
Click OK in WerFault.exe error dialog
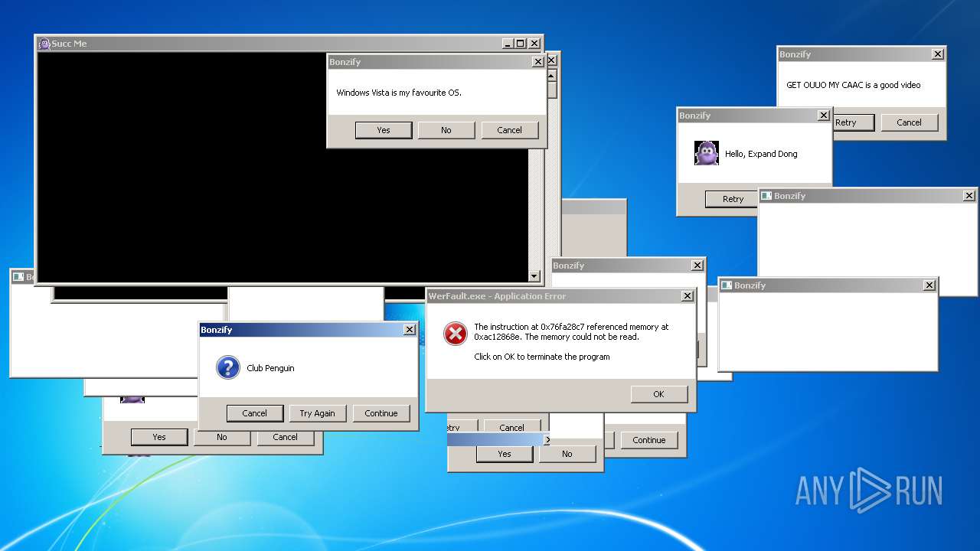pyautogui.click(x=659, y=394)
